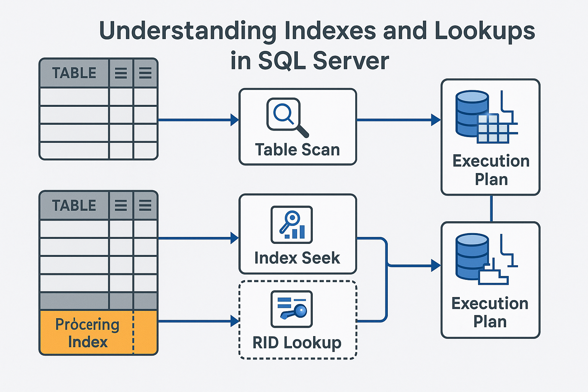Click the database grid icon in the upper Execution Plan box
Screen dimensions: 588x392
pos(487,117)
